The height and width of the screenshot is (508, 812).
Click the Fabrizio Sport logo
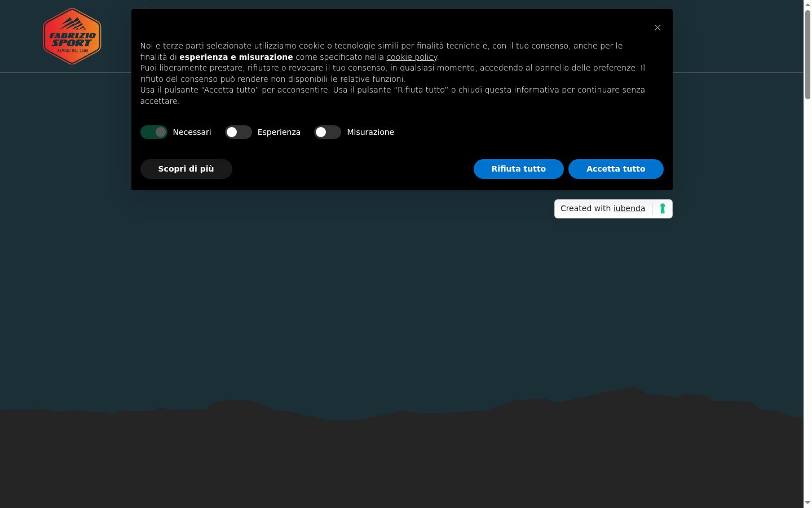coord(72,36)
